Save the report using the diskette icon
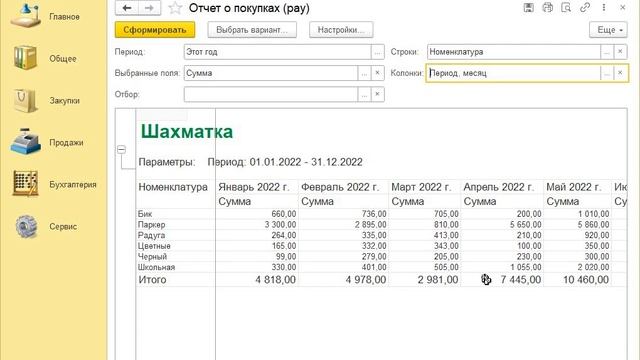This screenshot has height=360, width=640. coord(529,7)
